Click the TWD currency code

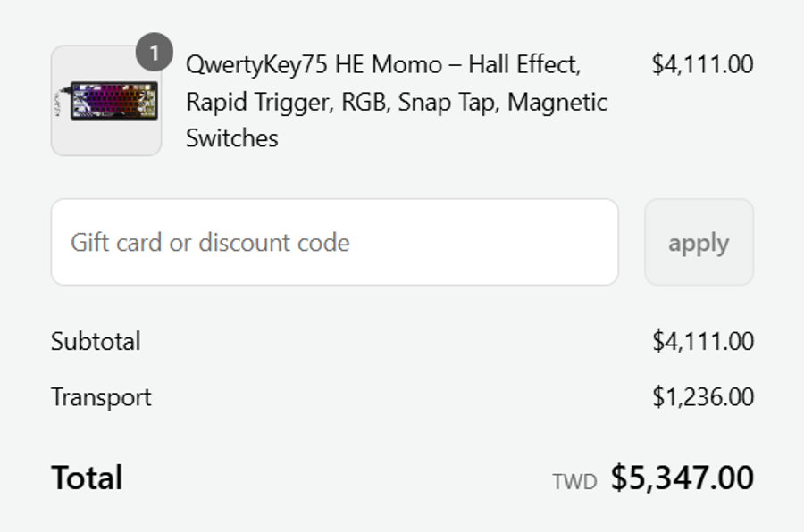[x=574, y=482]
